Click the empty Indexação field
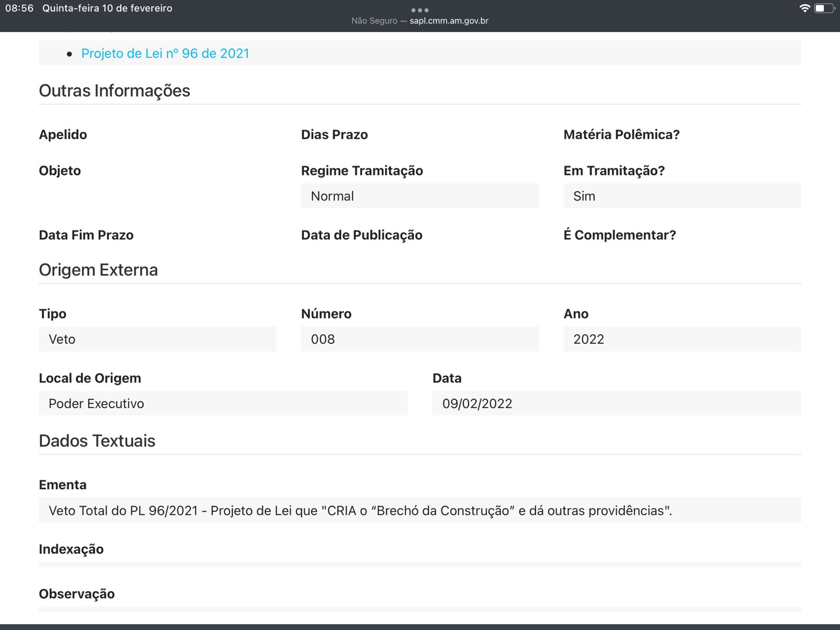Viewport: 840px width, 630px height. pyautogui.click(x=419, y=564)
